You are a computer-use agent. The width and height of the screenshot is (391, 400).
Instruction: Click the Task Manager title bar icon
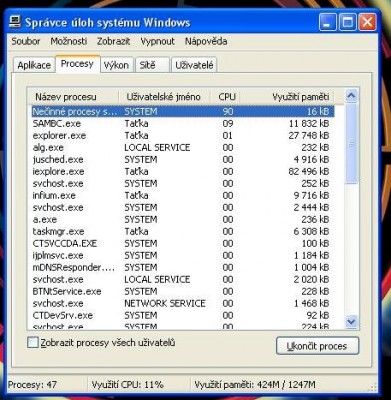tap(16, 22)
